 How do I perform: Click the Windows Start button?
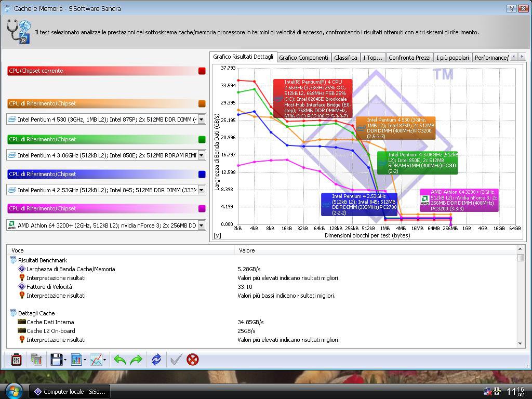tap(14, 390)
